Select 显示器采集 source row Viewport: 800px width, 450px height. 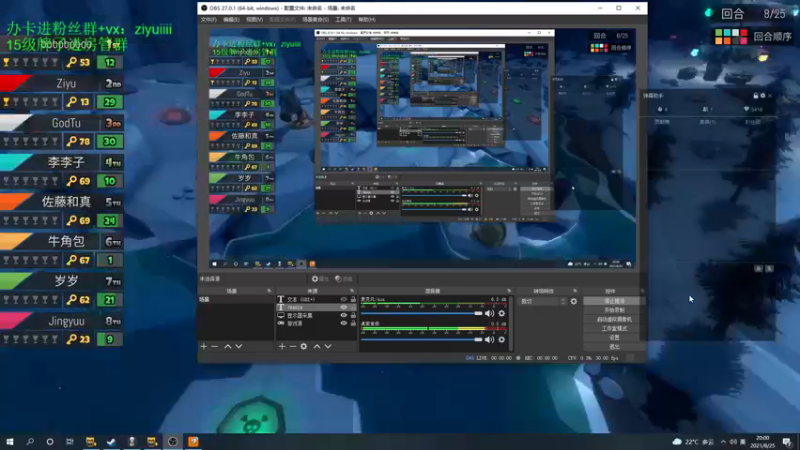coord(316,315)
